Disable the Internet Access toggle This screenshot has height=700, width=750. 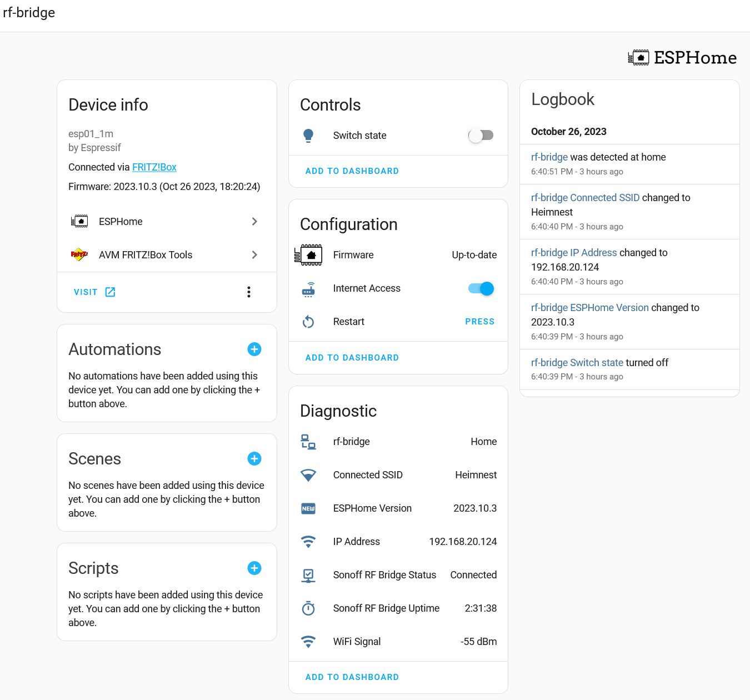point(480,288)
